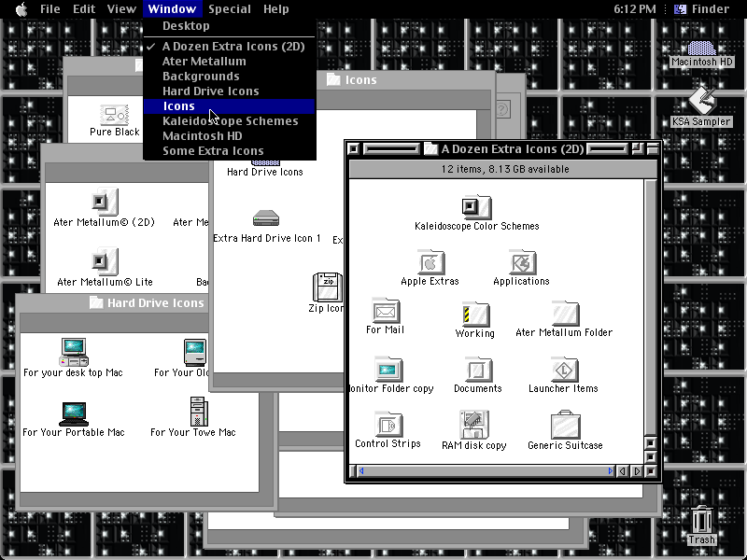
Task: Click the right scroll arrow in A Dozen Extra Icons
Action: click(637, 471)
